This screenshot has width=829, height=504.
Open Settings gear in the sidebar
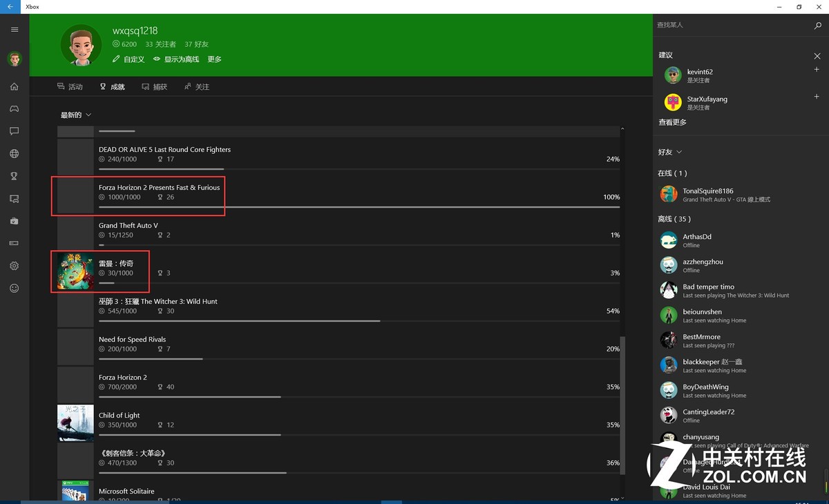[15, 266]
